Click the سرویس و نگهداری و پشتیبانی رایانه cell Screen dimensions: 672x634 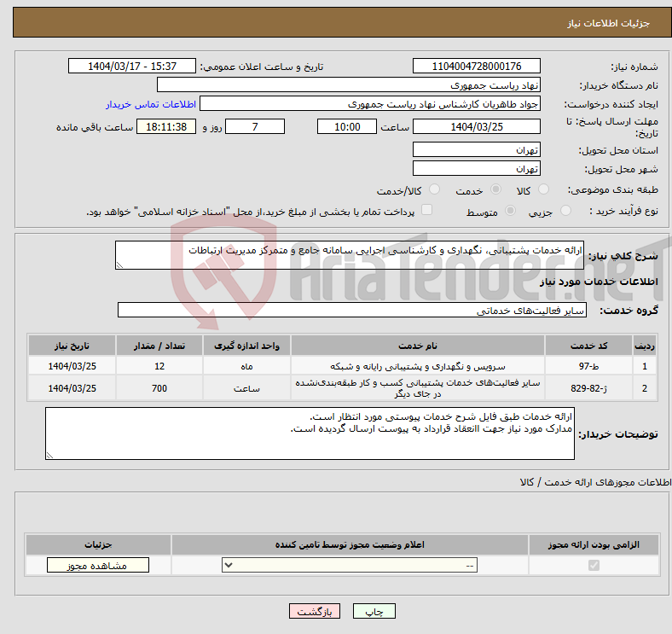point(417,366)
